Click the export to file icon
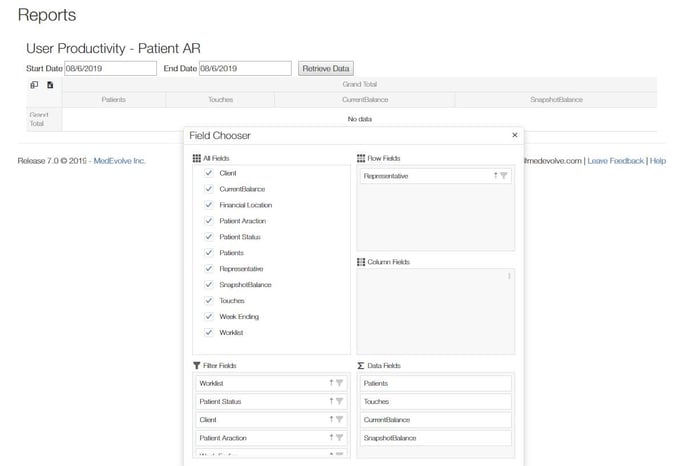The image size is (688, 466). click(x=50, y=85)
